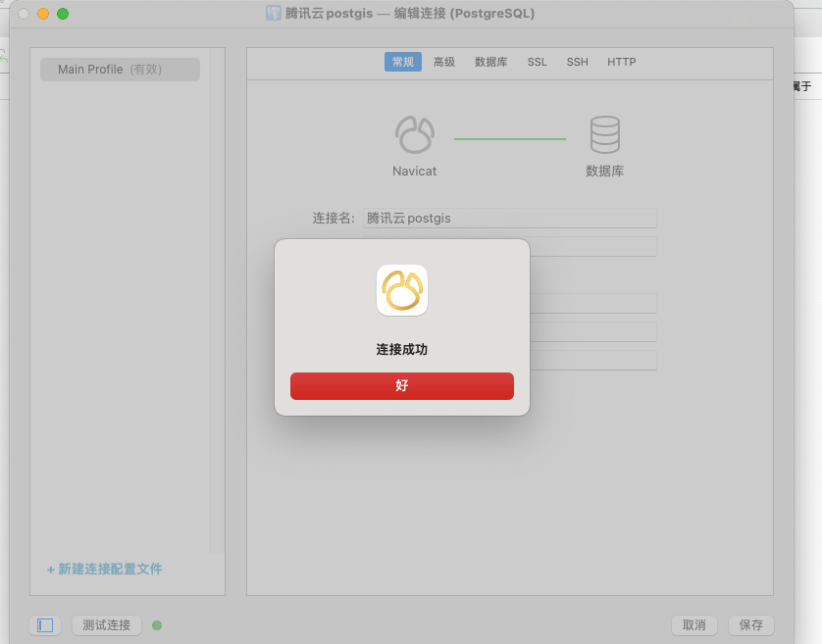The width and height of the screenshot is (822, 644).
Task: Click the Navicat label under diagram icon
Action: pos(415,172)
